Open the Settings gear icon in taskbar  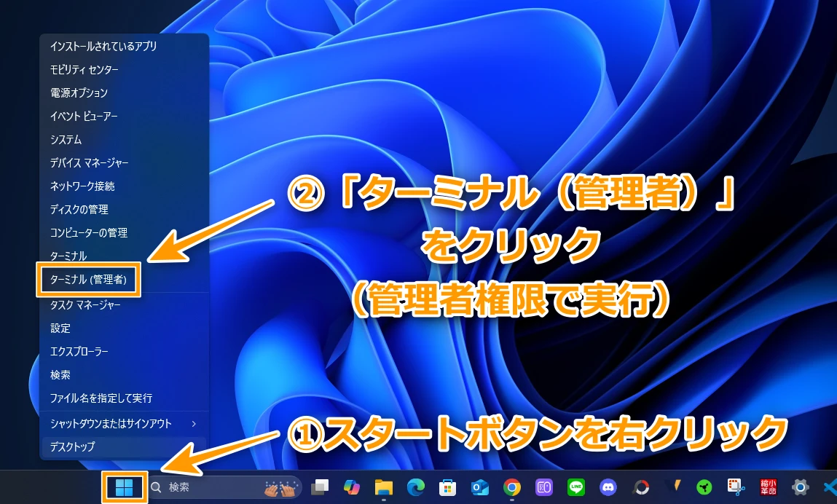pos(801,487)
